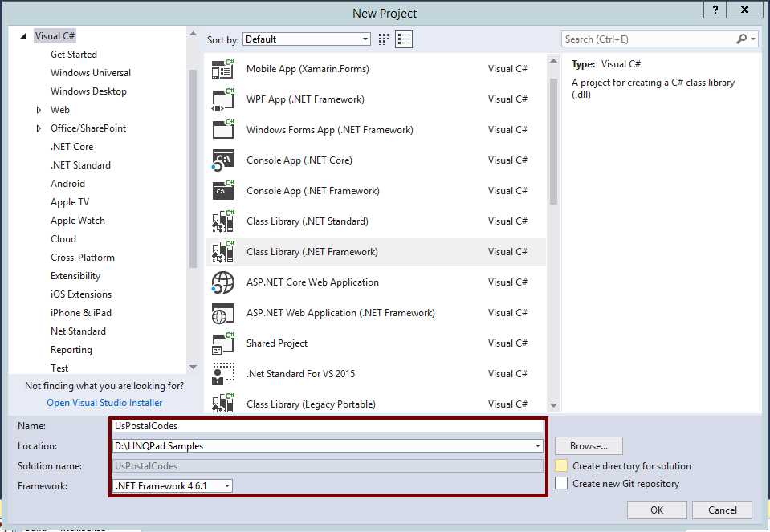Click the Name input field

click(328, 426)
